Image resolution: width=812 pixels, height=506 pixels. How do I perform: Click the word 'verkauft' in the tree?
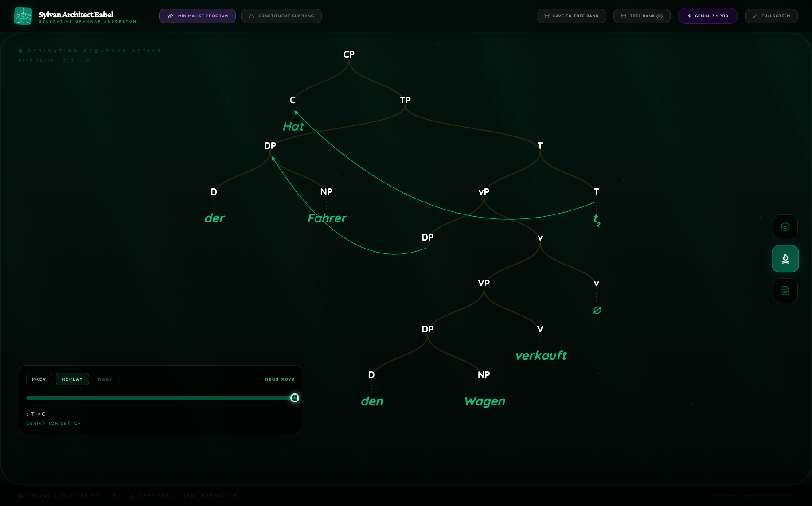[x=541, y=355]
